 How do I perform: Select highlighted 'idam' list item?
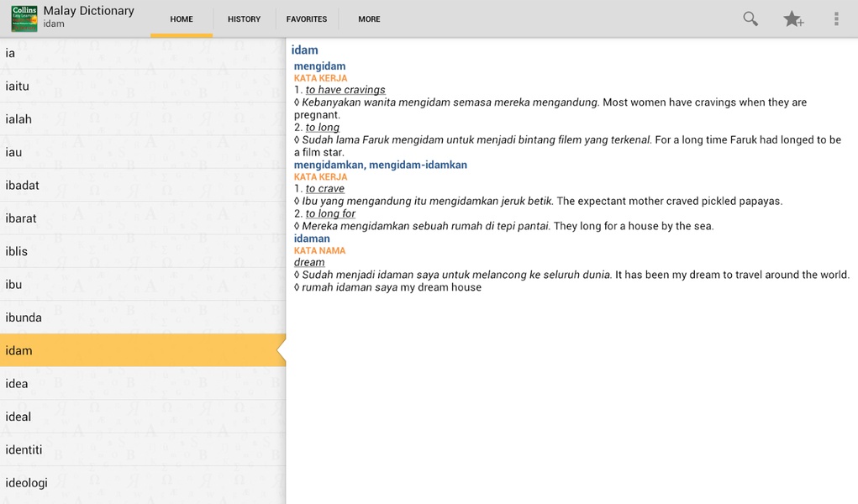pos(143,350)
